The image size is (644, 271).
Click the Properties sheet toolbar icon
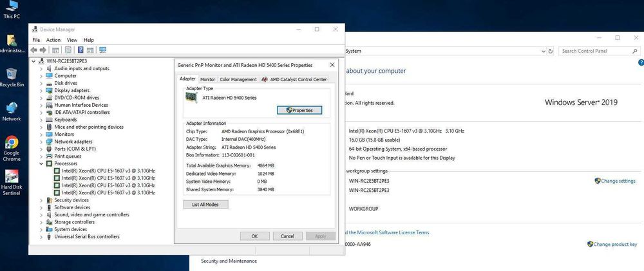tap(68, 50)
